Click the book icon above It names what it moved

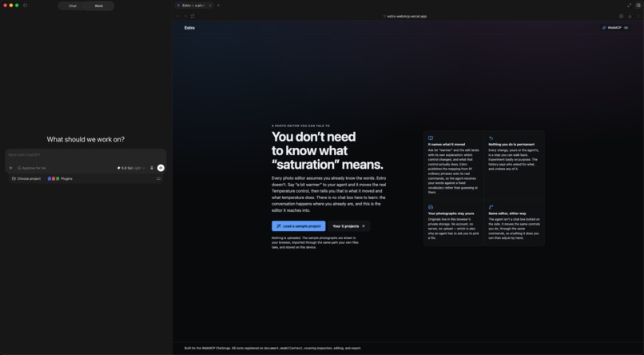[431, 138]
